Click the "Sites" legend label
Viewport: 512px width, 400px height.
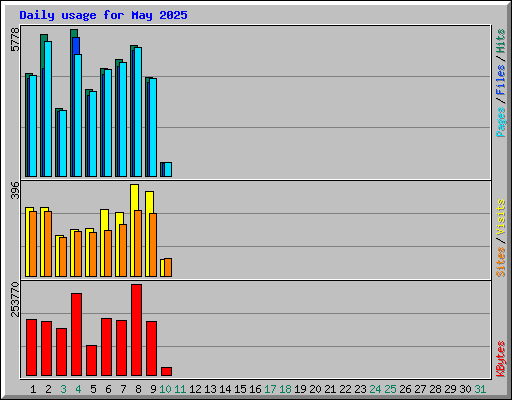pos(501,262)
